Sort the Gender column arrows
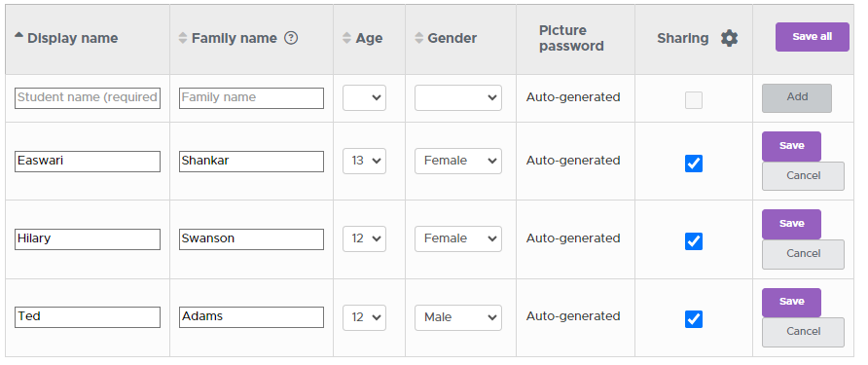 coord(419,38)
